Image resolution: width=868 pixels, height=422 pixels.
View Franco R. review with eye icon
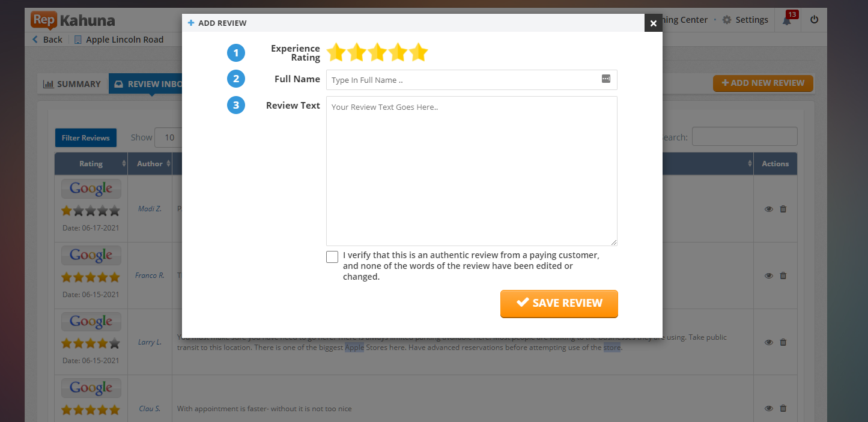pyautogui.click(x=768, y=276)
